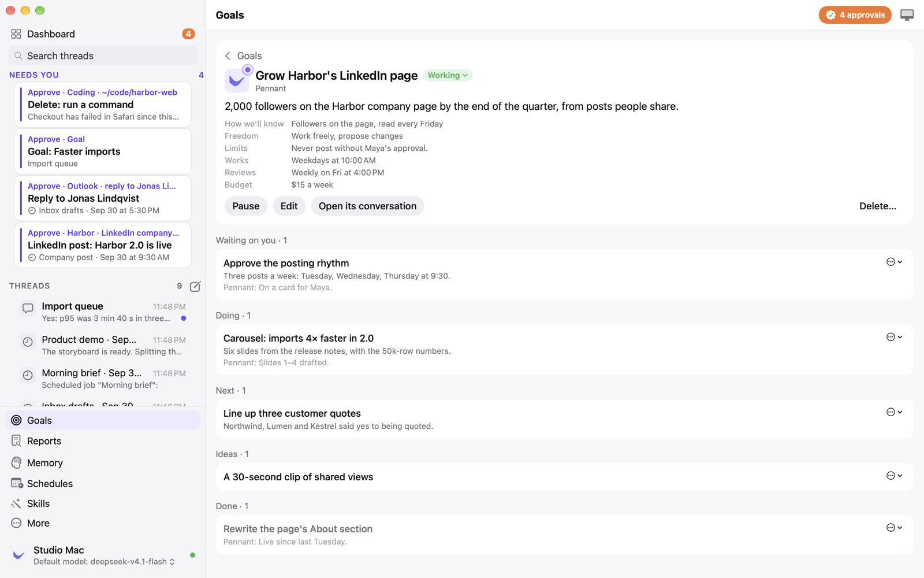Screen dimensions: 924x578
Task: Click the 4 approvals button
Action: 855,15
